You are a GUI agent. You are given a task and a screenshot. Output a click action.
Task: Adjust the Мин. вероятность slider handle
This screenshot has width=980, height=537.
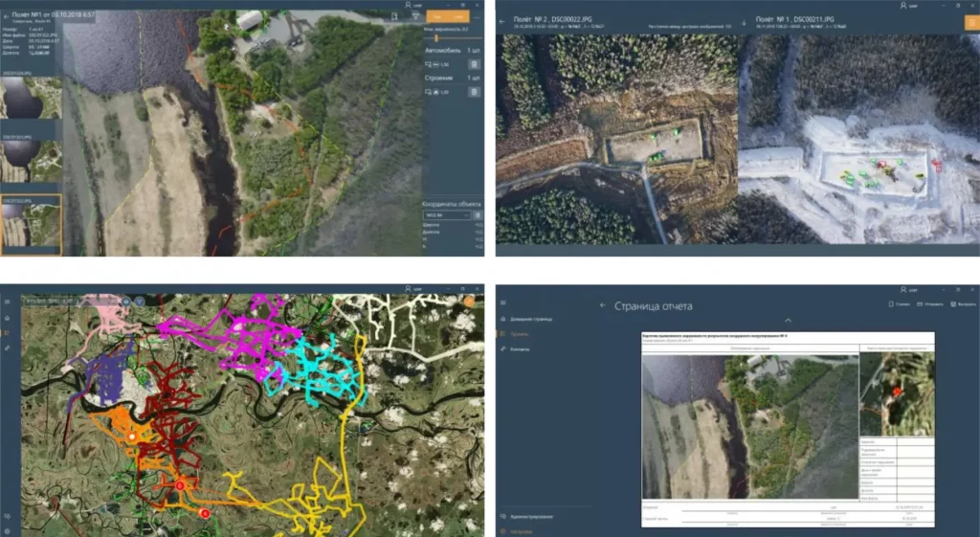[x=436, y=38]
